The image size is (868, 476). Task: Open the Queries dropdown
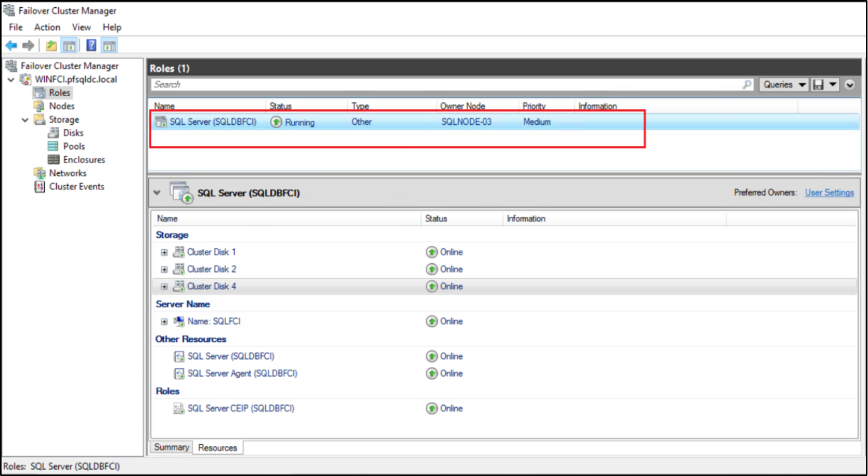(x=784, y=85)
